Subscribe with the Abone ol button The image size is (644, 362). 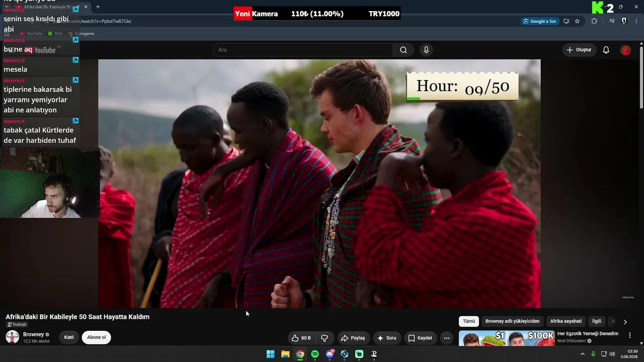pyautogui.click(x=97, y=337)
